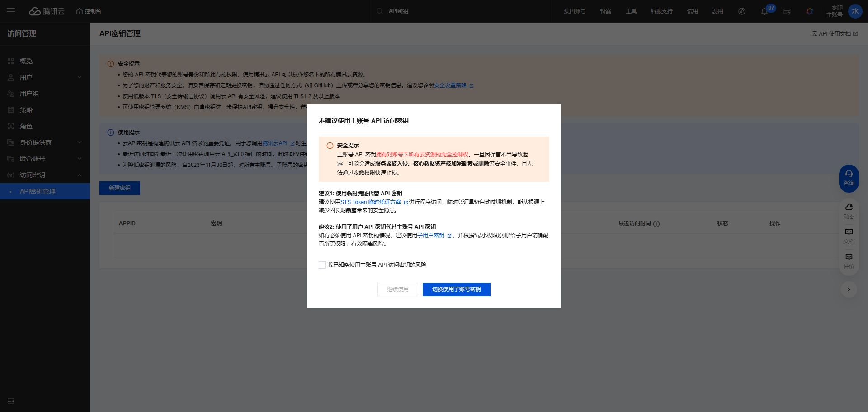Expand the 身份提供商 sidebar item
The width and height of the screenshot is (868, 412).
(x=45, y=142)
